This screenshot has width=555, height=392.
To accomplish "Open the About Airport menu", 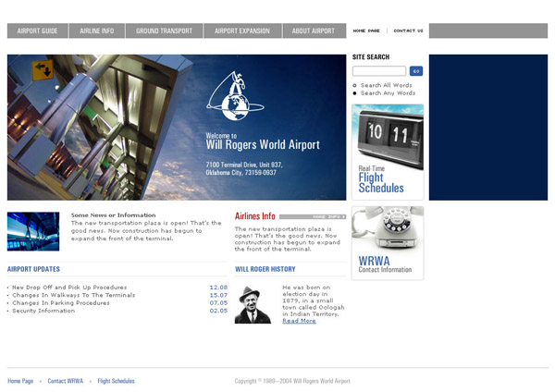I will (x=314, y=31).
